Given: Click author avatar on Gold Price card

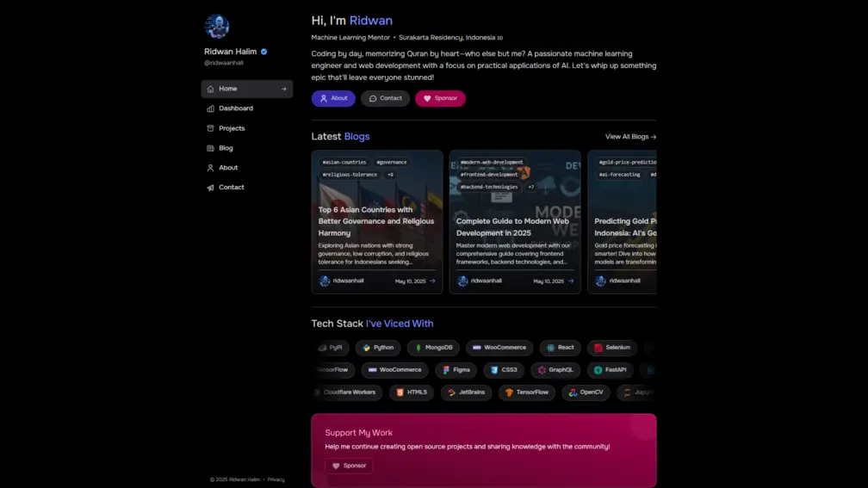Looking at the screenshot, I should click(601, 281).
